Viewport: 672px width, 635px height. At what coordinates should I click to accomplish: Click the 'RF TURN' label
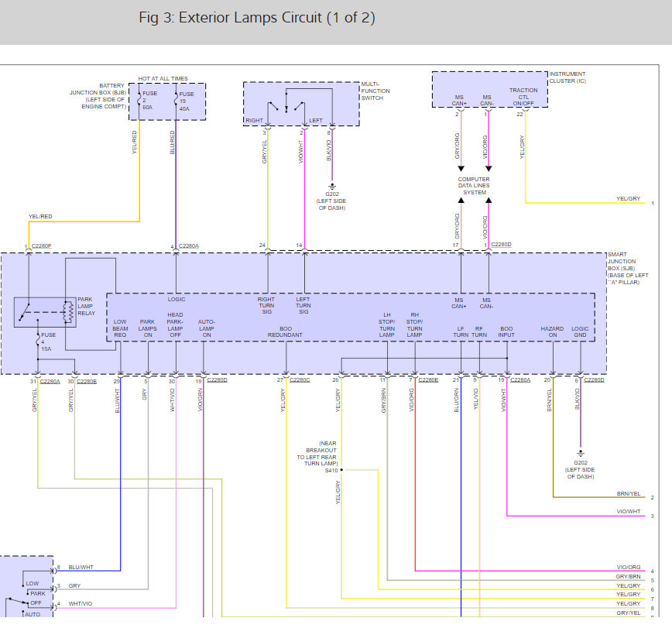[x=479, y=331]
